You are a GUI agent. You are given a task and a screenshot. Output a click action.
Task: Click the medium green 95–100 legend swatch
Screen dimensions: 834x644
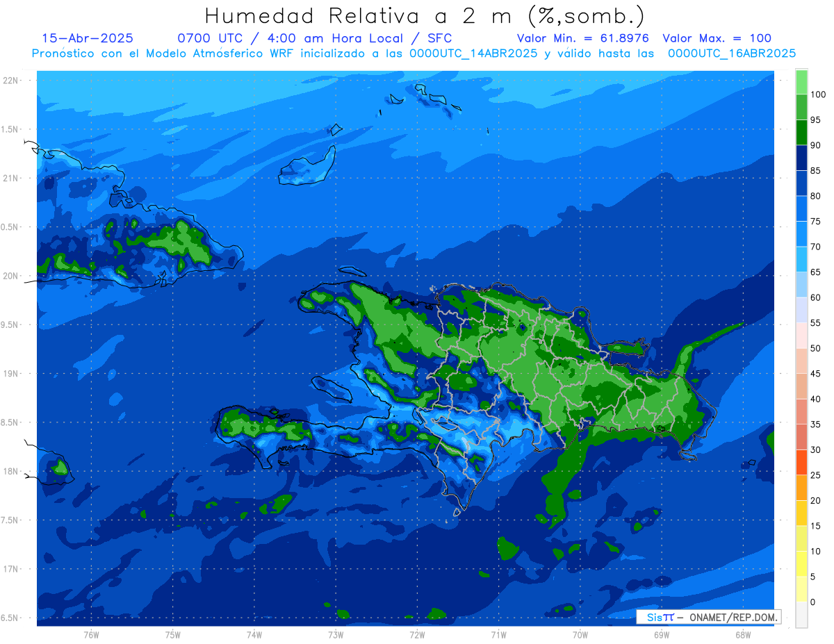tap(801, 107)
